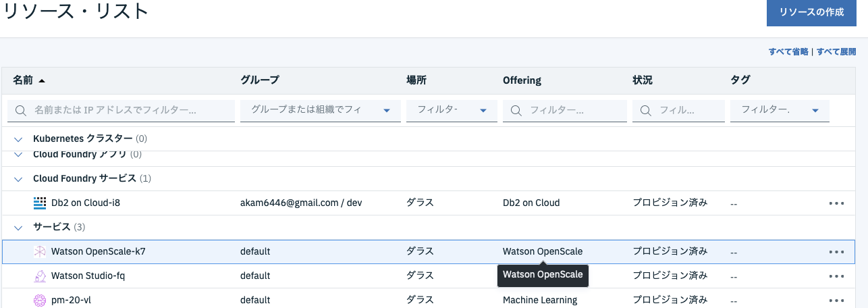Collapse the Kubernetes クラスター section
This screenshot has width=868, height=308.
coord(18,139)
